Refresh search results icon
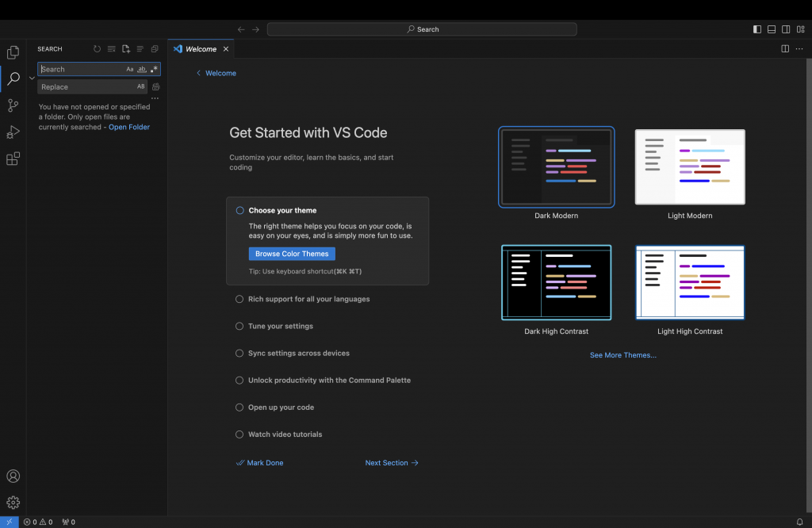 coord(97,48)
